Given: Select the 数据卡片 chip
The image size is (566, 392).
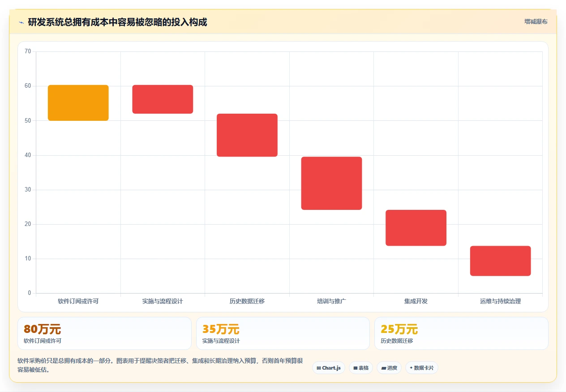Looking at the screenshot, I should (x=422, y=368).
